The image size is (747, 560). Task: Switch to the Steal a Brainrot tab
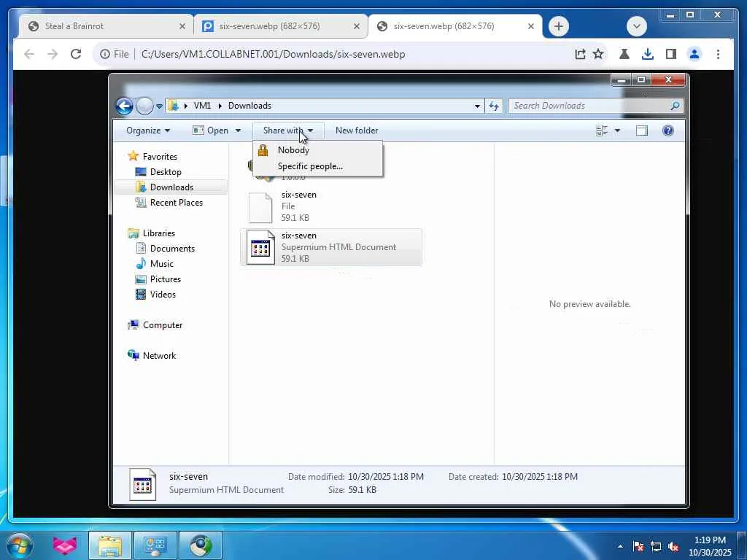[x=107, y=26]
